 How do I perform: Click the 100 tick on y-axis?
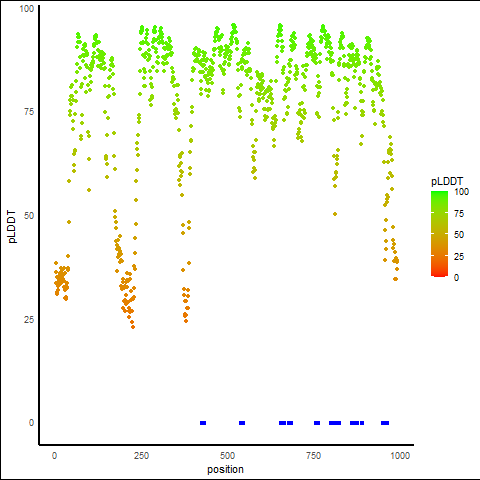[x=27, y=9]
